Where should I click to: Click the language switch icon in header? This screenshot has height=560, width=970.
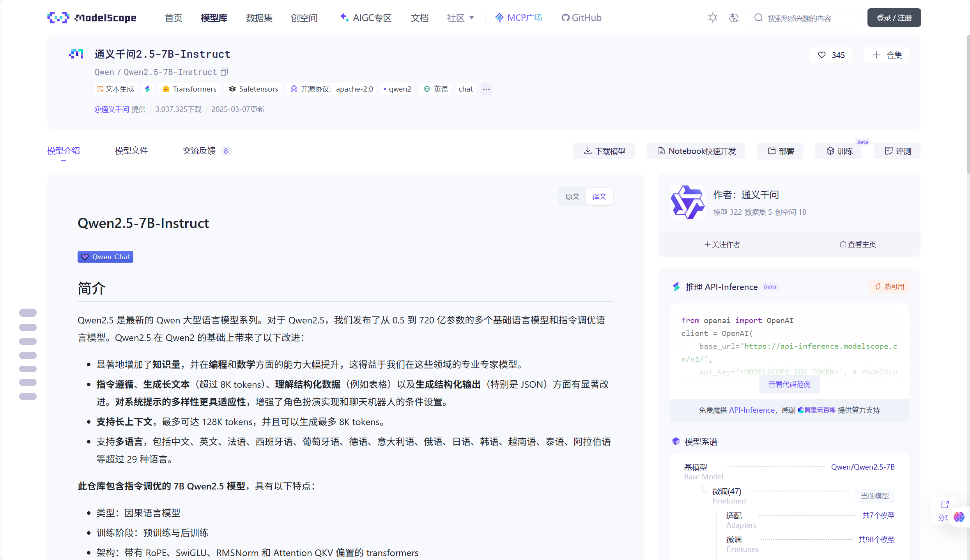coord(734,18)
